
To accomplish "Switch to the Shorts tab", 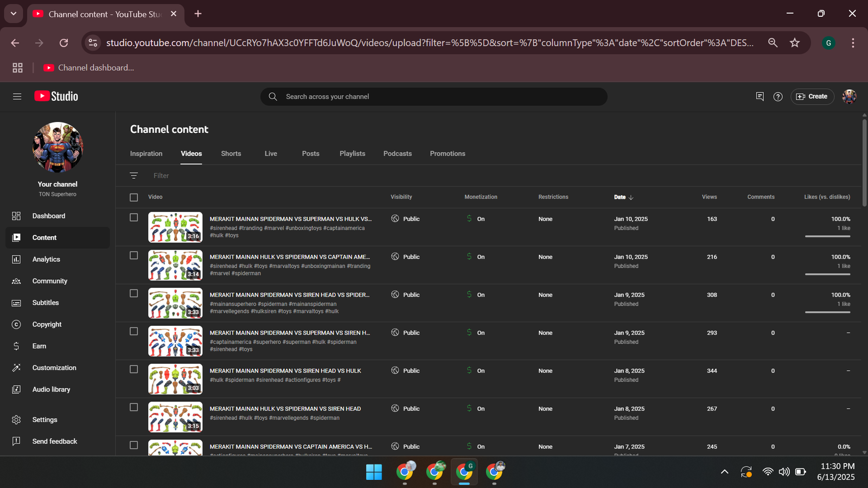I will tap(231, 154).
